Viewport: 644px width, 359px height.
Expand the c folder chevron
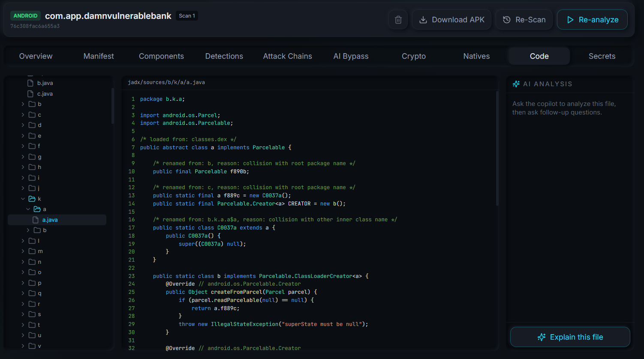click(23, 115)
